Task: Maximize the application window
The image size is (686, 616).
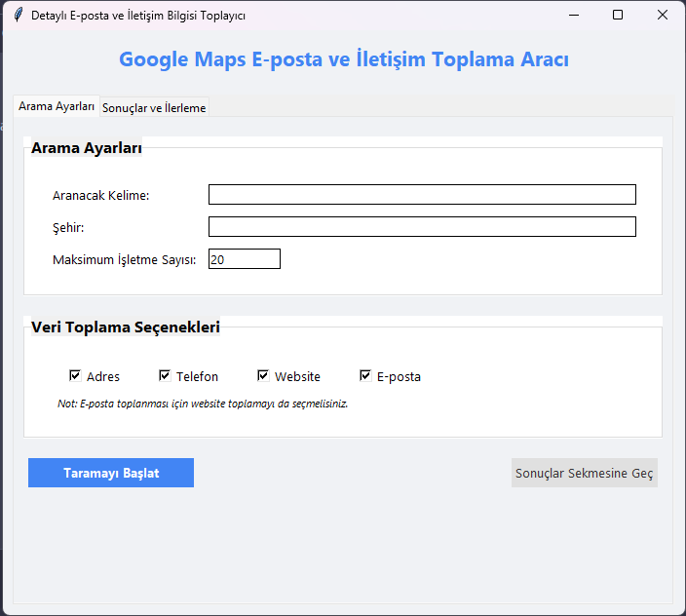Action: (618, 15)
